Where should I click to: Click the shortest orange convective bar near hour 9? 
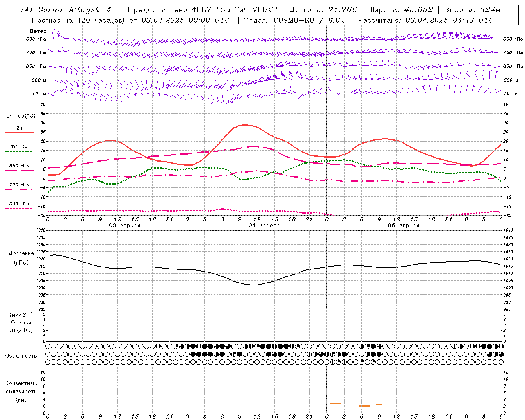[x=379, y=404]
